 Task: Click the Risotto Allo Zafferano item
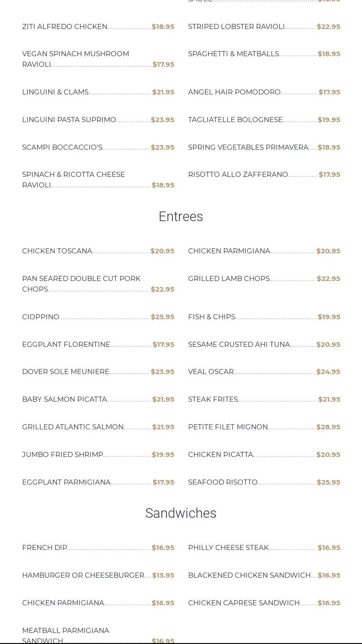pyautogui.click(x=238, y=175)
